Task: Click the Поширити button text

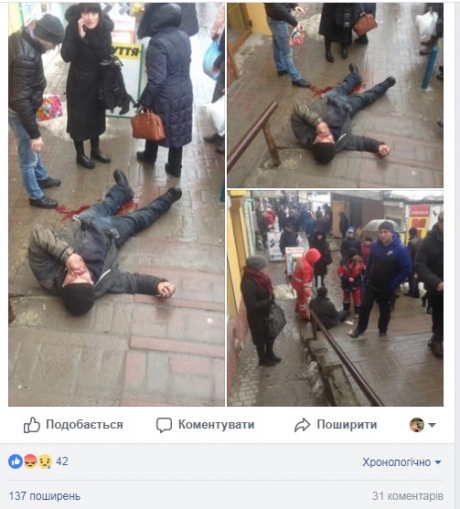Action: pyautogui.click(x=347, y=425)
